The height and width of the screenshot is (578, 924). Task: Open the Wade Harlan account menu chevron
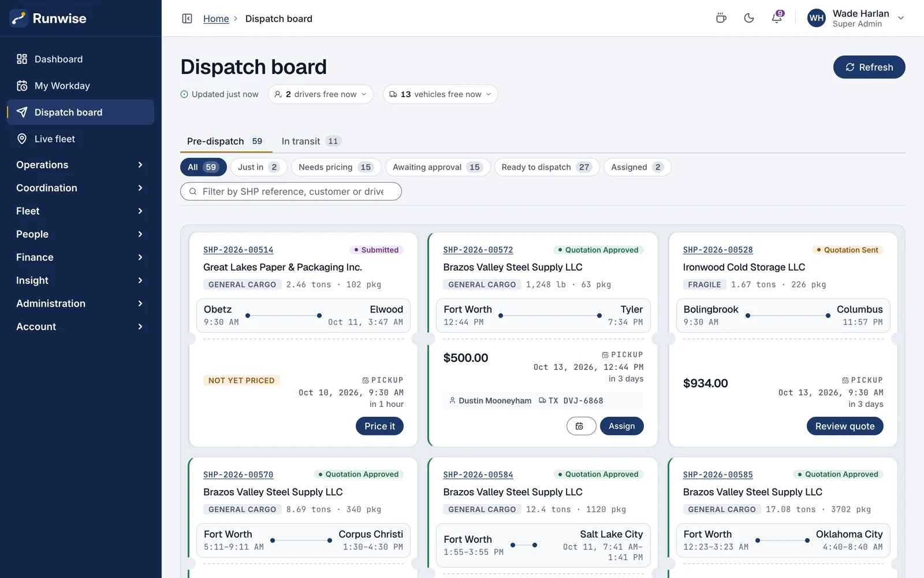click(x=900, y=18)
